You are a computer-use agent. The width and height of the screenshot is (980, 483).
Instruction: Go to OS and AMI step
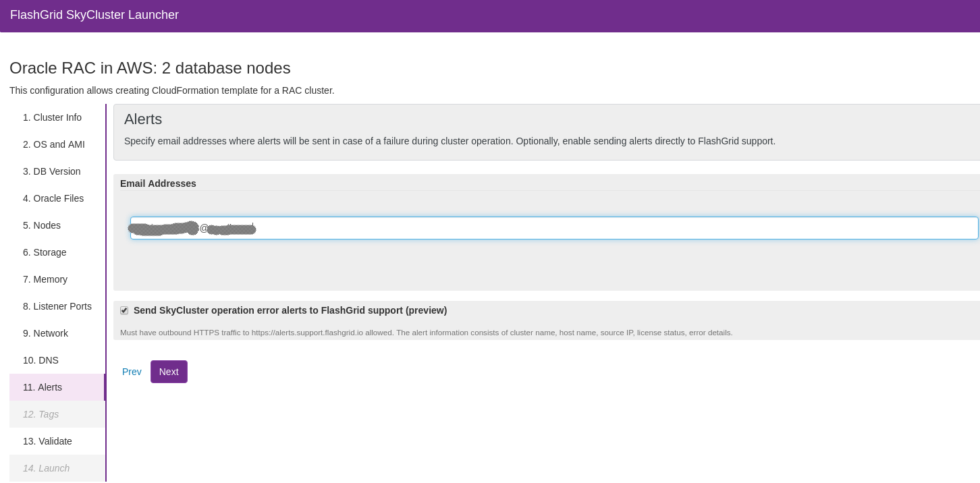54,144
